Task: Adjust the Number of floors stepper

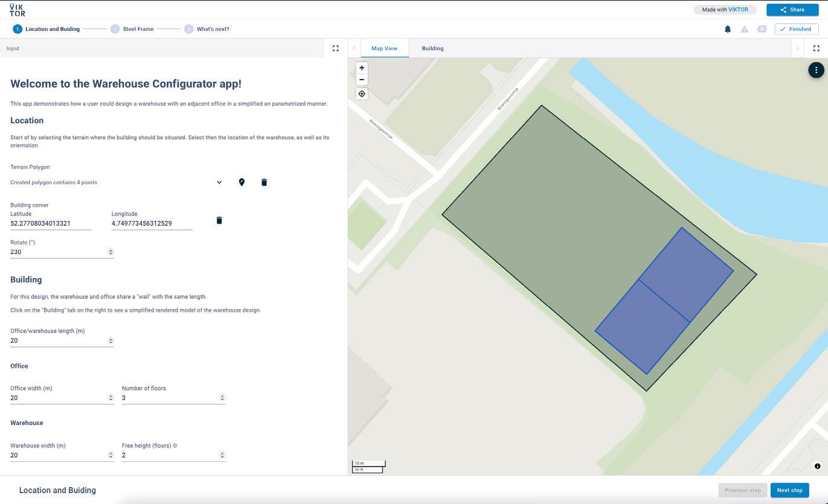Action: [x=222, y=398]
